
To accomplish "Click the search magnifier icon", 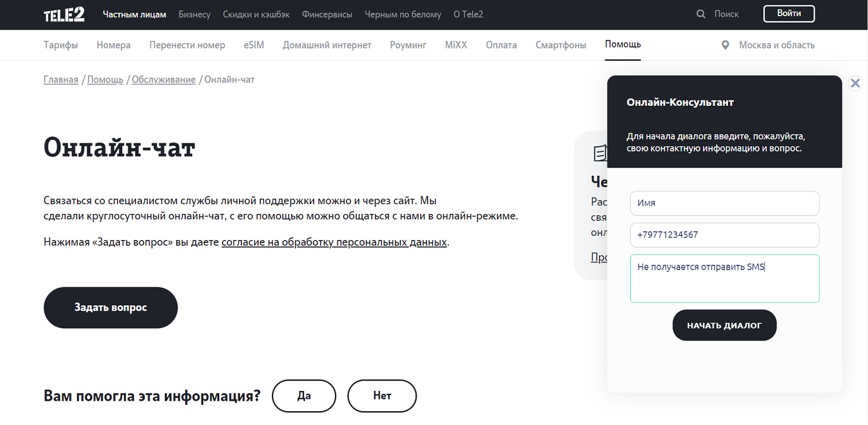I will tap(701, 14).
